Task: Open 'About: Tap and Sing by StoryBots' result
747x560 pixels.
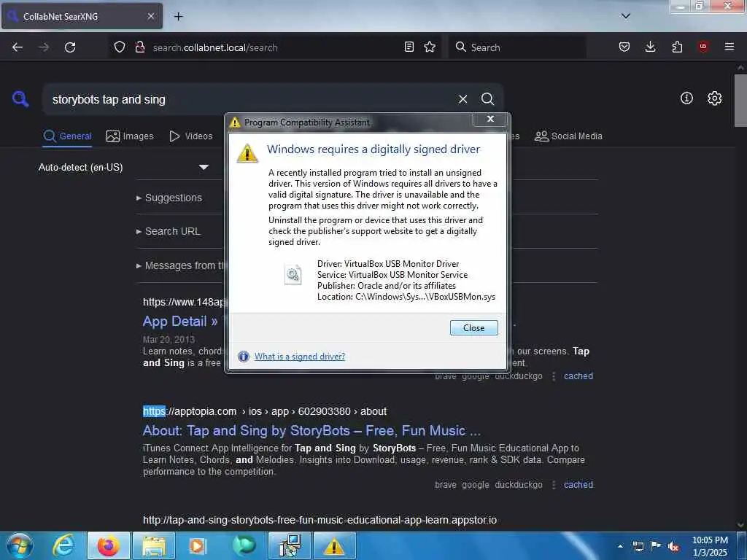Action: point(311,430)
